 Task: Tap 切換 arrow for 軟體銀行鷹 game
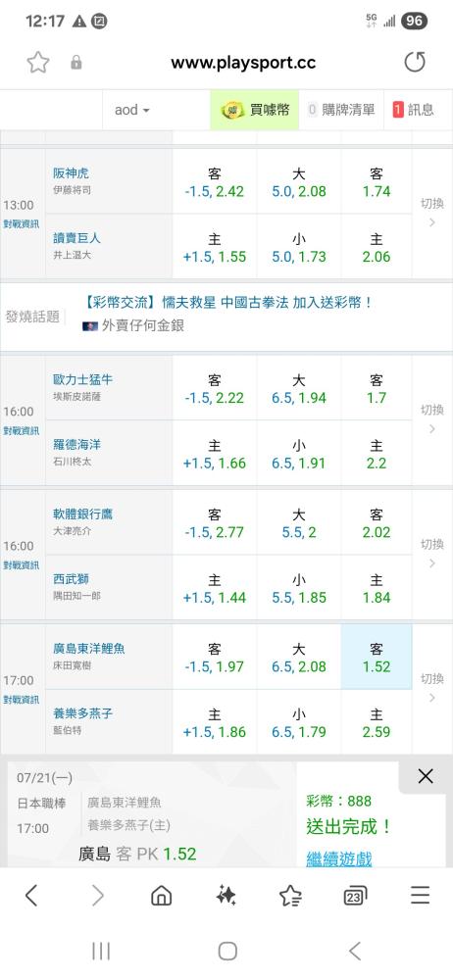pos(431,554)
